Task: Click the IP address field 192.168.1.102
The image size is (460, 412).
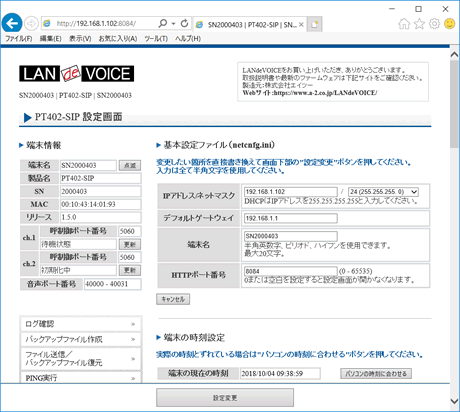Action: pos(291,192)
